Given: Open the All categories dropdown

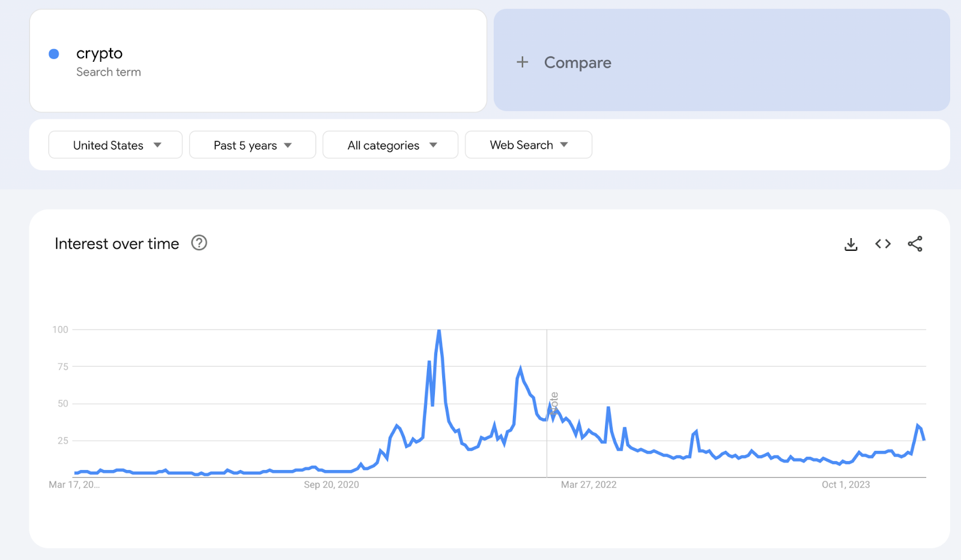Looking at the screenshot, I should pyautogui.click(x=390, y=145).
